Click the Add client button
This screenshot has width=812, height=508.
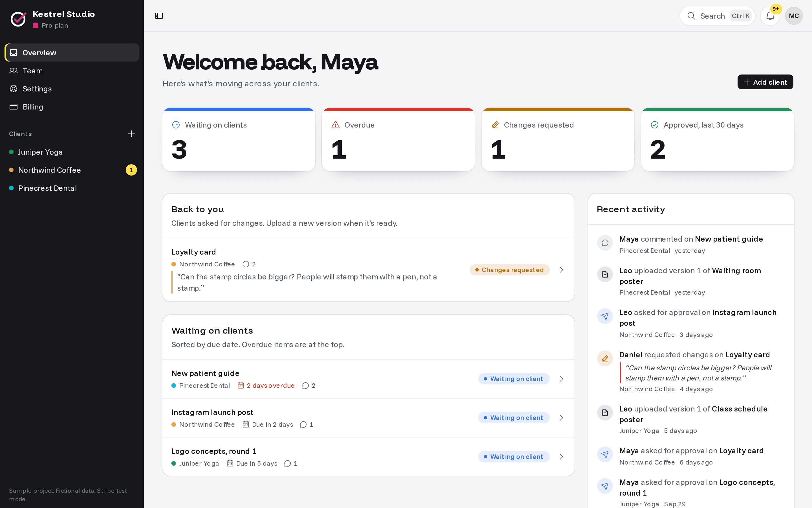point(765,82)
